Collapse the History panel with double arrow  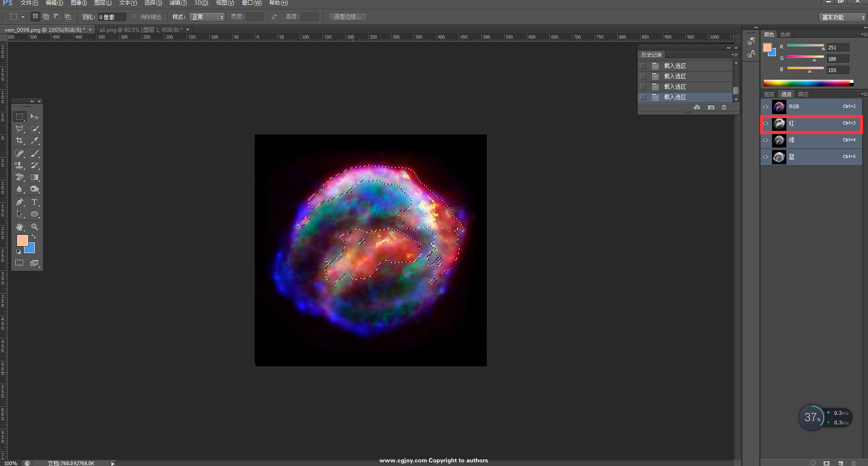(729, 48)
